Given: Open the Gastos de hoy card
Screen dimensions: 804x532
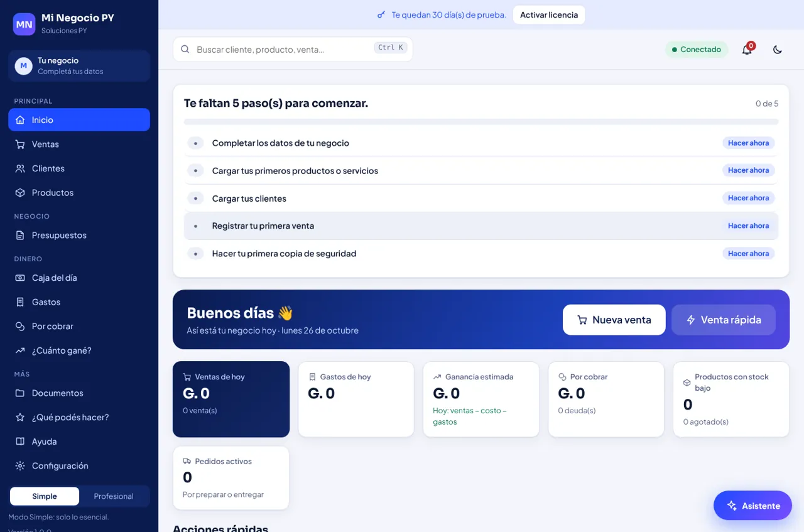Looking at the screenshot, I should tap(356, 399).
